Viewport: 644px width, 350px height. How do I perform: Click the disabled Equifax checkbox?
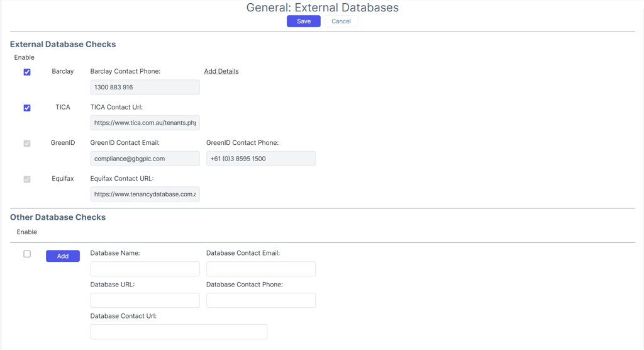tap(27, 179)
